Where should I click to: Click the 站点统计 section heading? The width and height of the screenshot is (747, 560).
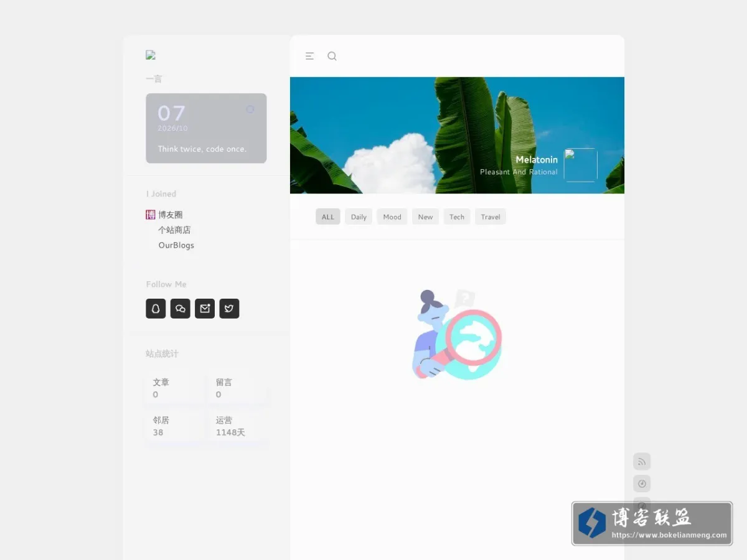[162, 353]
